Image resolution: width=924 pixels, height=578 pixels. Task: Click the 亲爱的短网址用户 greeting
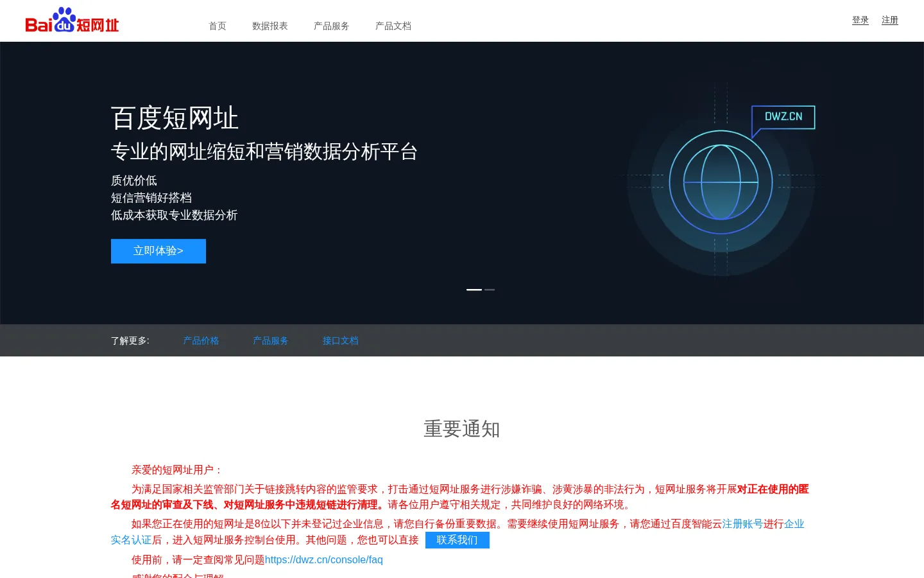(177, 470)
